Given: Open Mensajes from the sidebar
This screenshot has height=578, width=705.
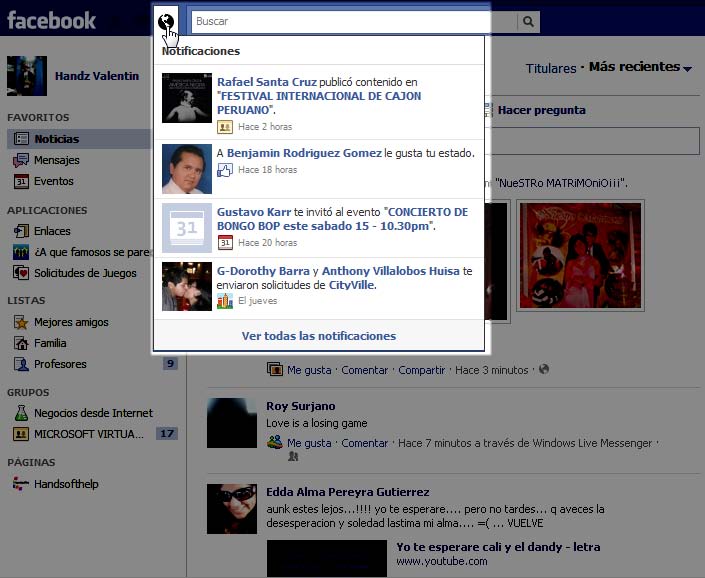Looking at the screenshot, I should coord(56,160).
